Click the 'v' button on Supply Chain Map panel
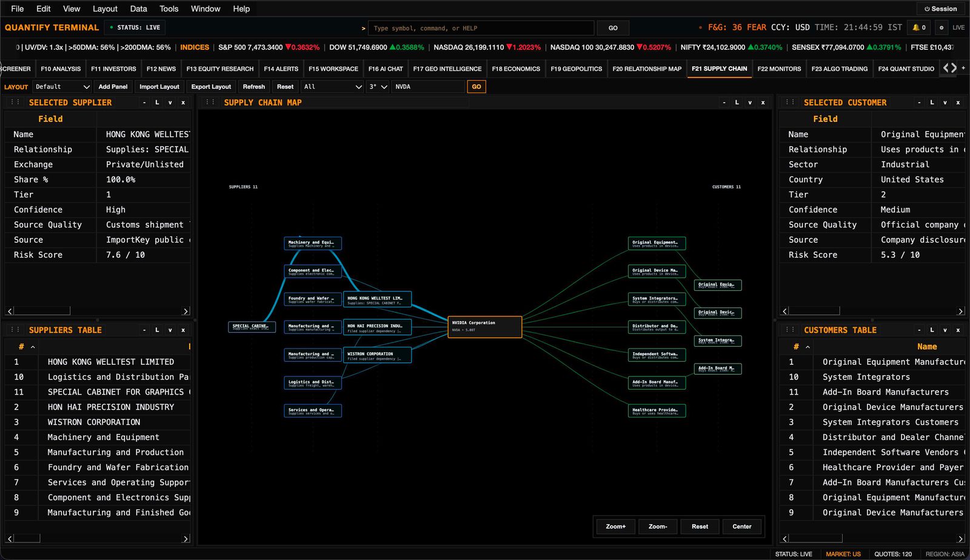Viewport: 970px width, 560px height. pyautogui.click(x=750, y=102)
